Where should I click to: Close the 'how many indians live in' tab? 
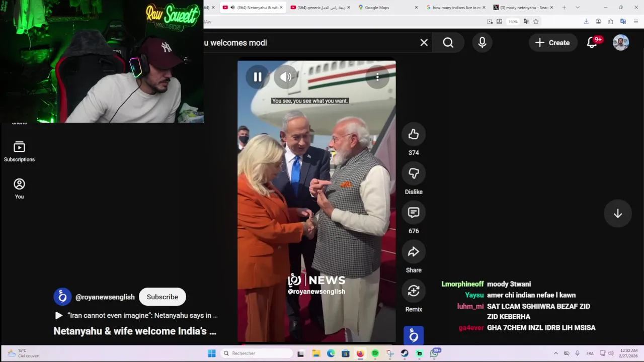point(484,8)
